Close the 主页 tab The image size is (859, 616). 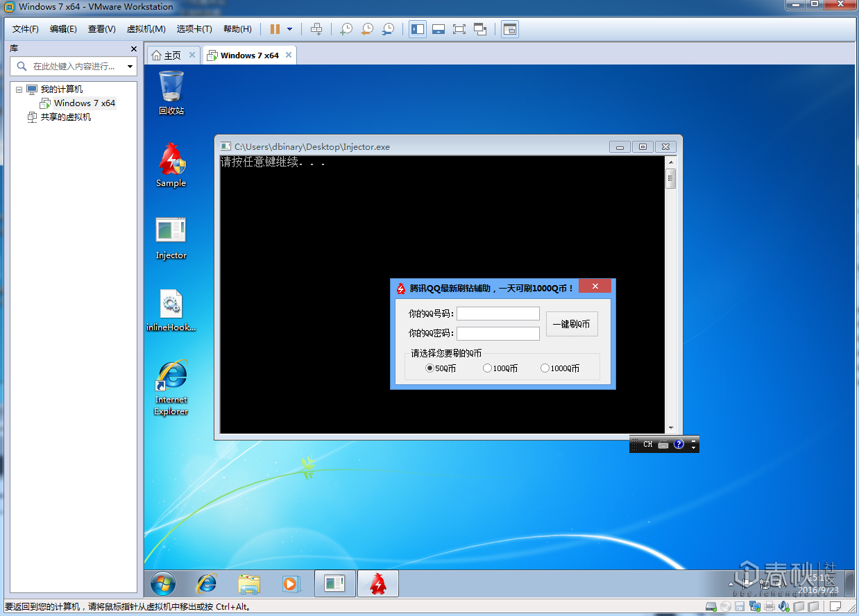(x=192, y=55)
